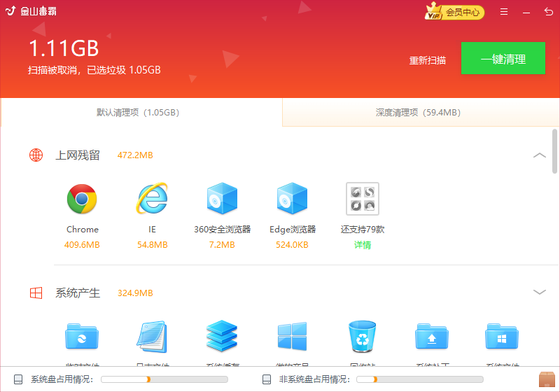Click the Chrome name label
The height and width of the screenshot is (392, 560).
(82, 229)
